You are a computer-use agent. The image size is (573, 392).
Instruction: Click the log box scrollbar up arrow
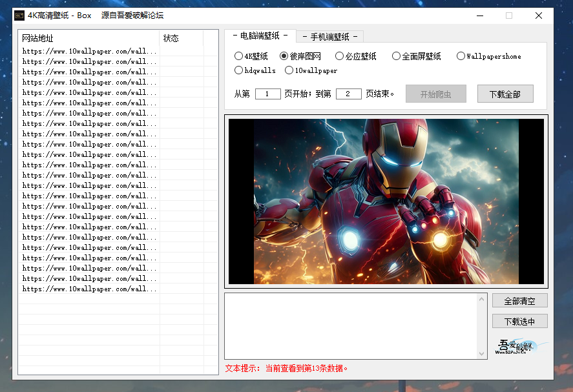click(x=481, y=298)
